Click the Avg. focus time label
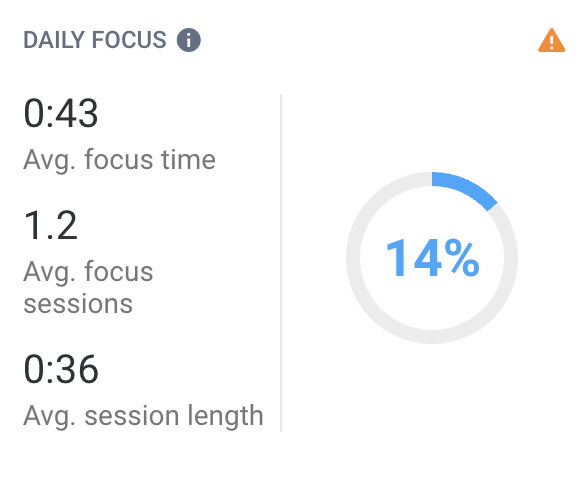The height and width of the screenshot is (492, 586). pyautogui.click(x=120, y=160)
